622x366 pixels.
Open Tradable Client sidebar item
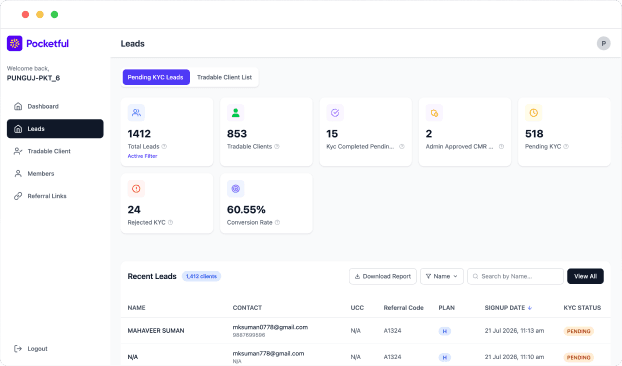point(55,151)
